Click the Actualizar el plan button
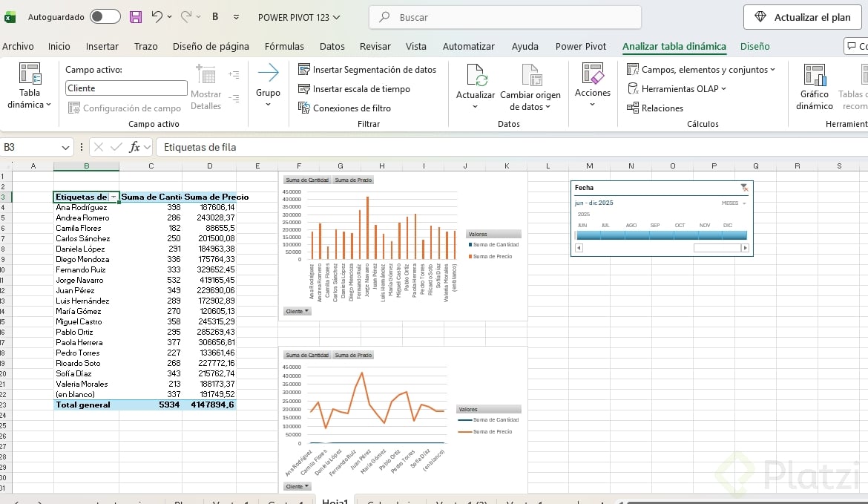This screenshot has height=504, width=868. click(x=803, y=17)
